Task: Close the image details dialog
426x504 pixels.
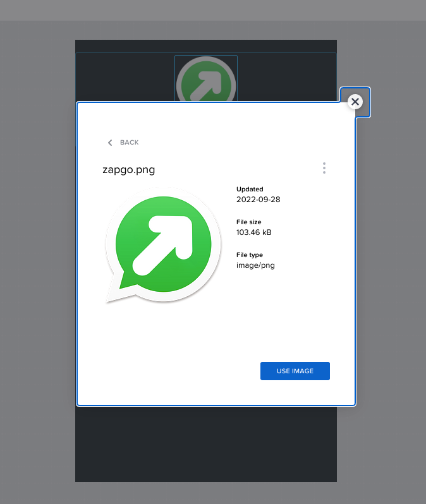Action: 355,102
